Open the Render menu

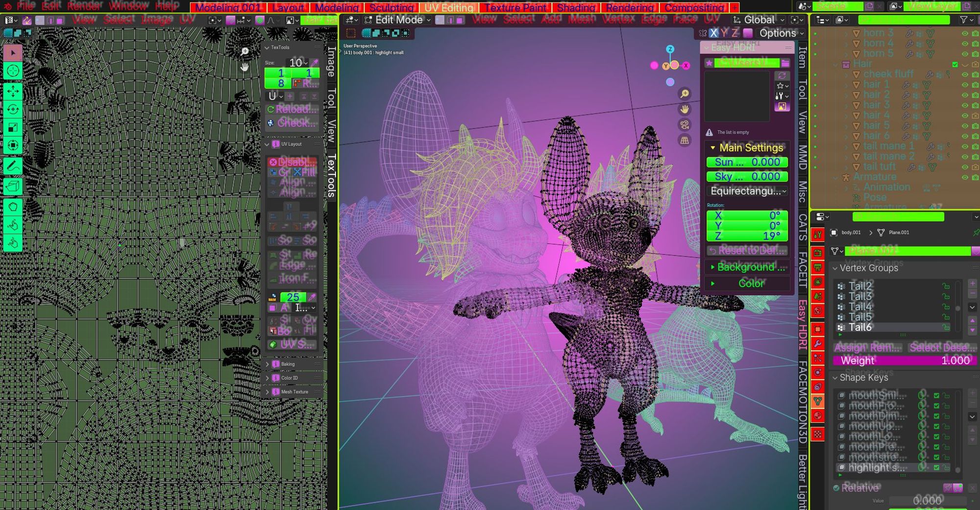[83, 6]
